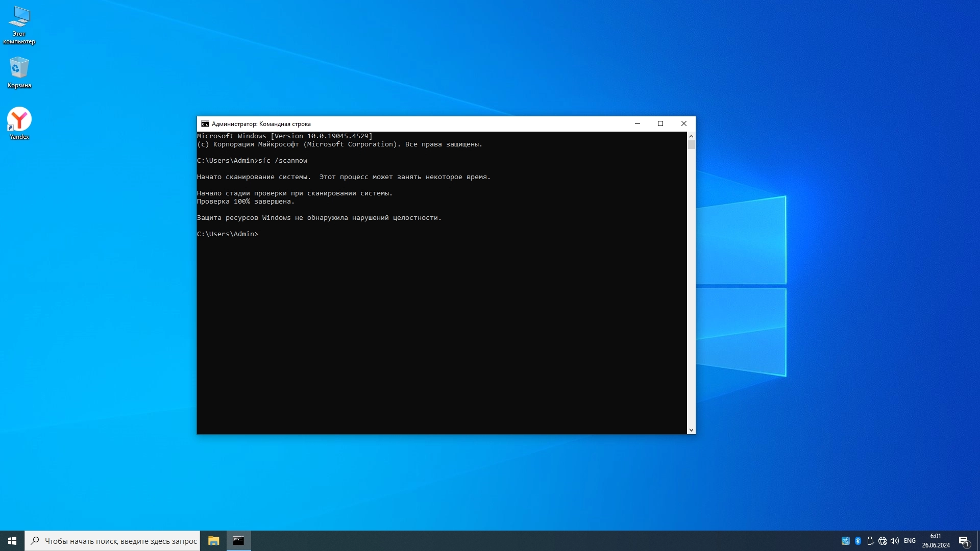Minimize the Командная строка window
Image resolution: width=980 pixels, height=551 pixels.
tap(638, 123)
